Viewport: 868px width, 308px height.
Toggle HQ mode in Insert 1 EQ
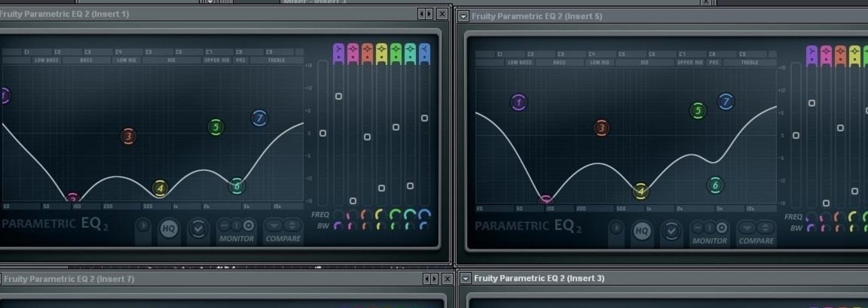pos(169,229)
